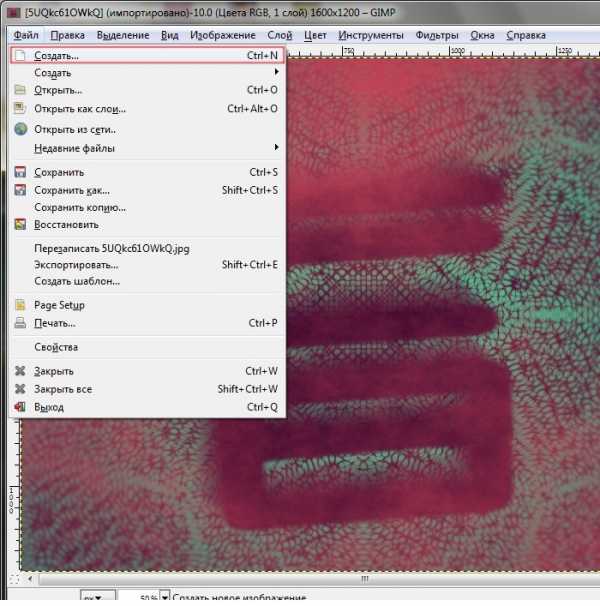
Task: Open the Изображение menu
Action: click(x=223, y=35)
